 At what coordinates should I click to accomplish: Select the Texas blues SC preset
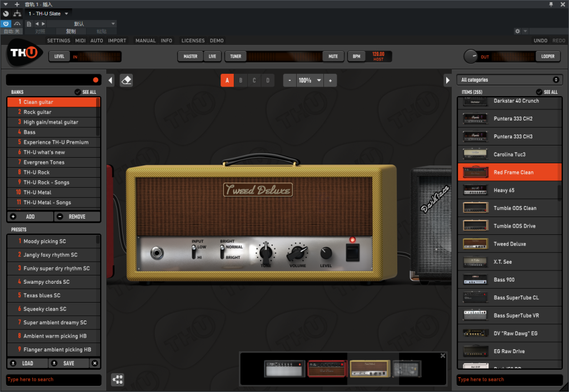click(53, 295)
